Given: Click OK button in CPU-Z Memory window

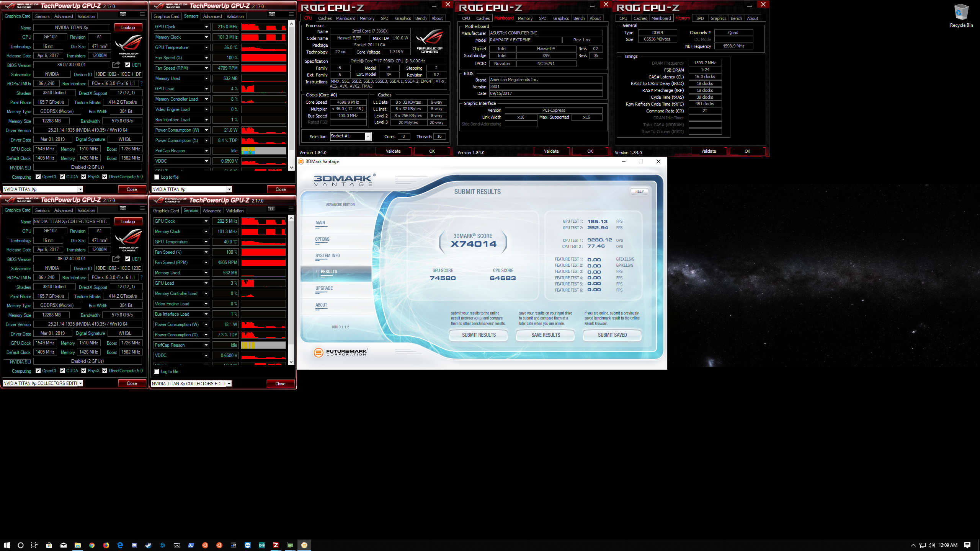Looking at the screenshot, I should (747, 151).
